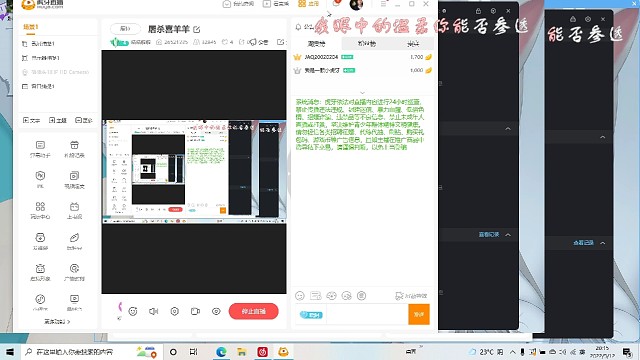640x360 pixels.
Task: Edit the stream title 屠杀喜羊羊 pencil icon
Action: click(x=197, y=29)
